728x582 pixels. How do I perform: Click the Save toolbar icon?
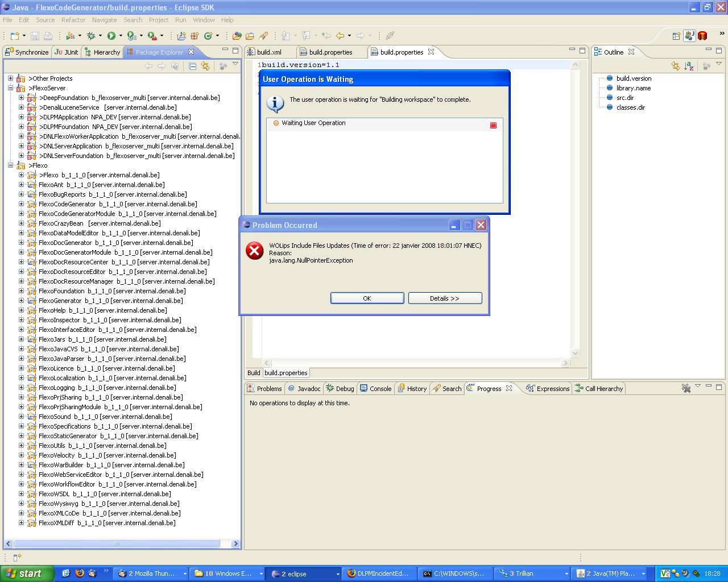[35, 36]
